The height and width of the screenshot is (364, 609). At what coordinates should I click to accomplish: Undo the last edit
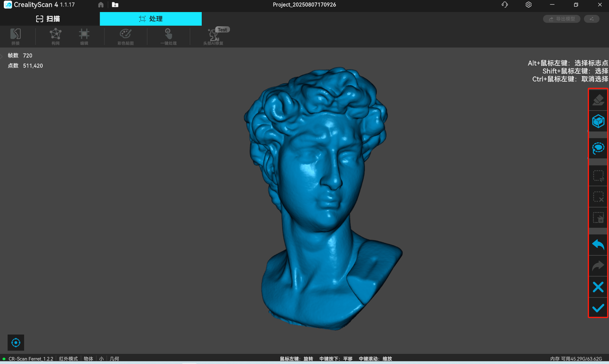[x=598, y=245]
